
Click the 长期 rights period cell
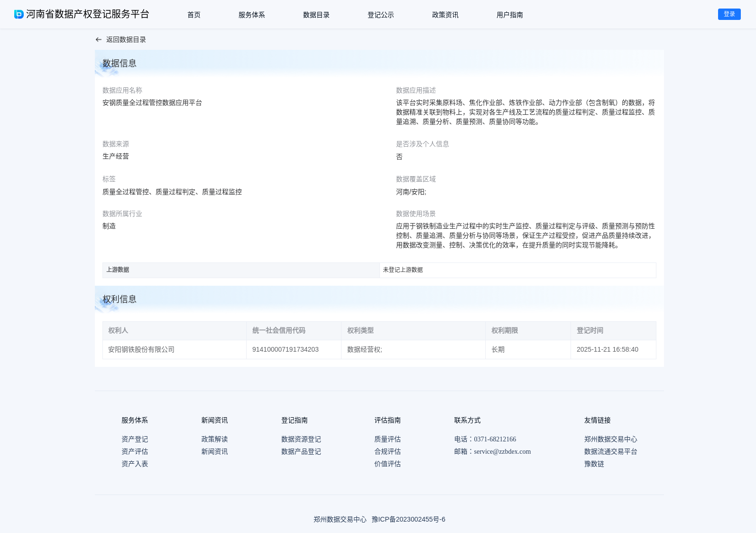pos(528,350)
